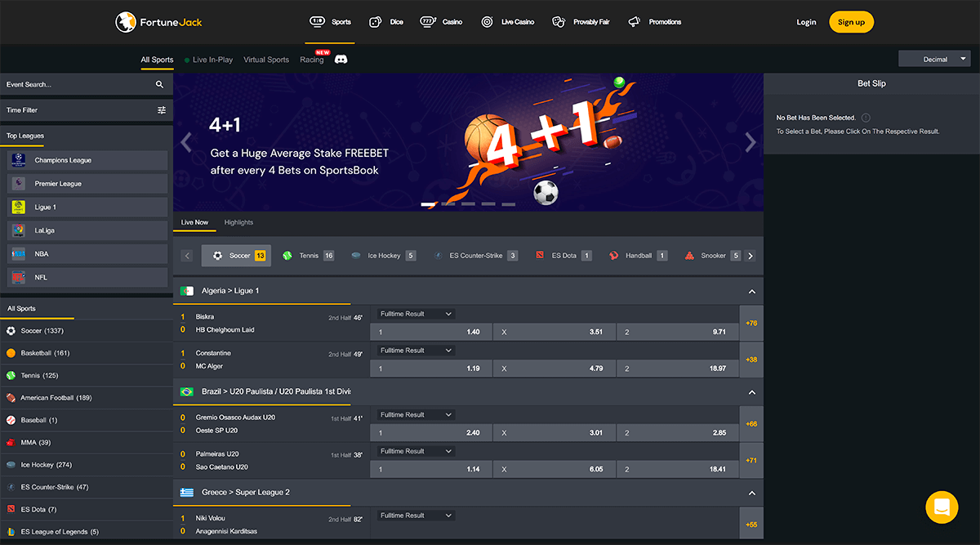Open Fulltime Result dropdown for Niki Volou match
980x545 pixels.
(x=415, y=516)
